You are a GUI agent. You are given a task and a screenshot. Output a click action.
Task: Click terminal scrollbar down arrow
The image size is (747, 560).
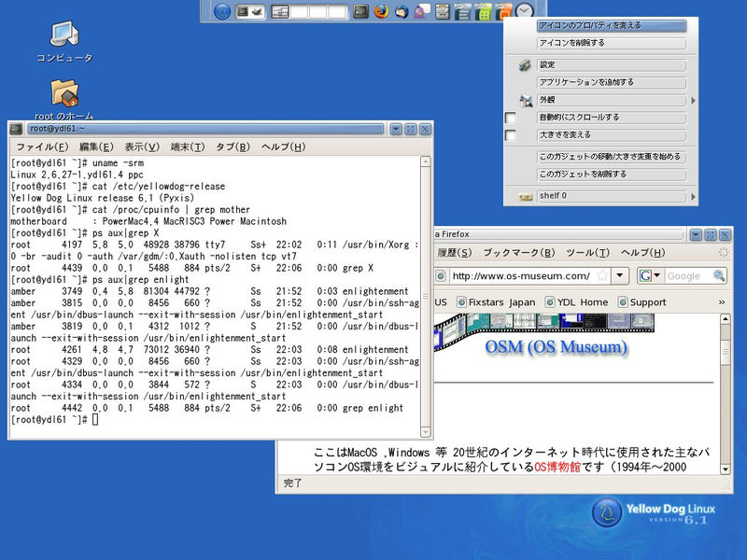426,432
